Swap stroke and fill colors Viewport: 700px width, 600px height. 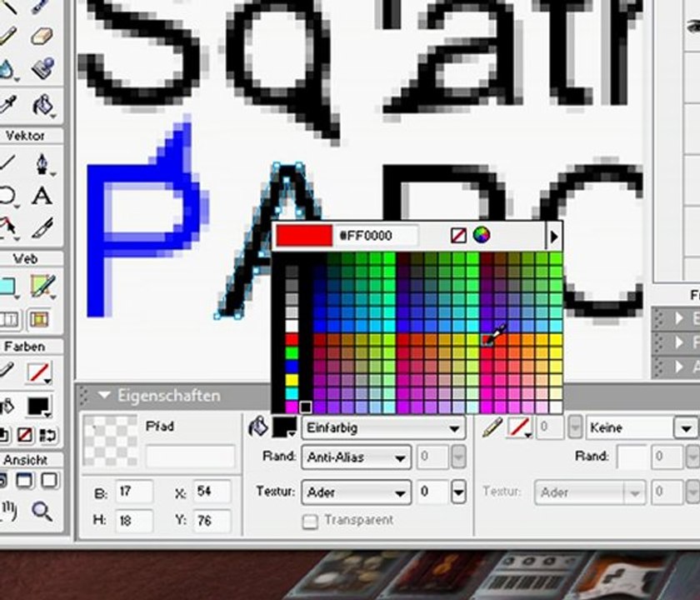pos(47,435)
